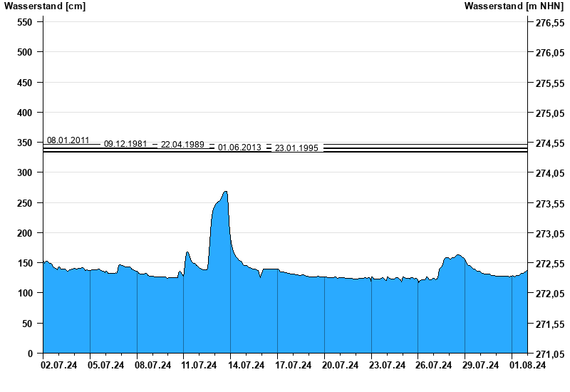Viewport: 570px width, 392px height.
Task: Select the 22.04.1989 flood marker label
Action: (182, 145)
